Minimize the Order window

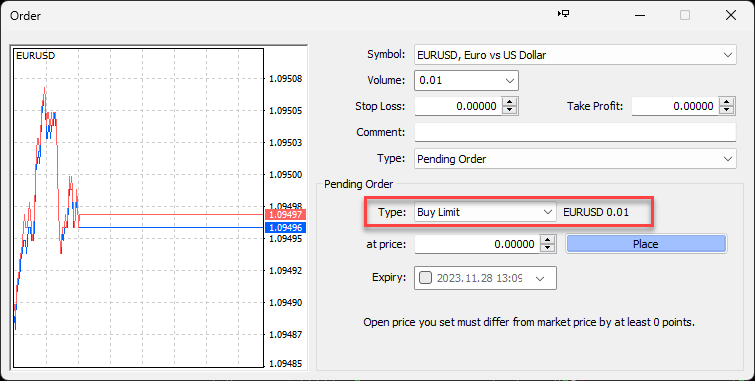640,15
